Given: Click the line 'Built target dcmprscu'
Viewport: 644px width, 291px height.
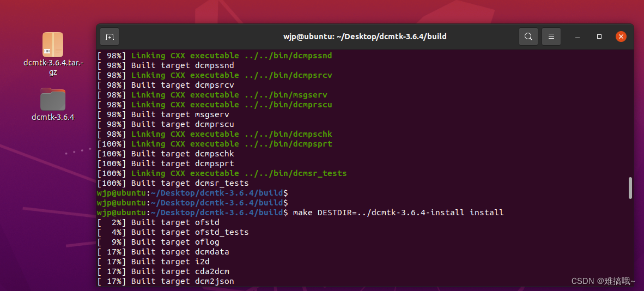Looking at the screenshot, I should (166, 124).
